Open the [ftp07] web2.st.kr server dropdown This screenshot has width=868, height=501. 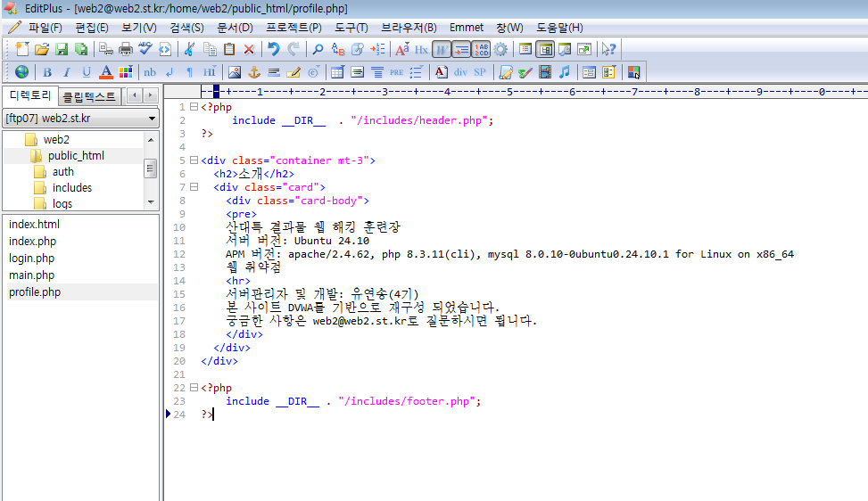coord(81,119)
